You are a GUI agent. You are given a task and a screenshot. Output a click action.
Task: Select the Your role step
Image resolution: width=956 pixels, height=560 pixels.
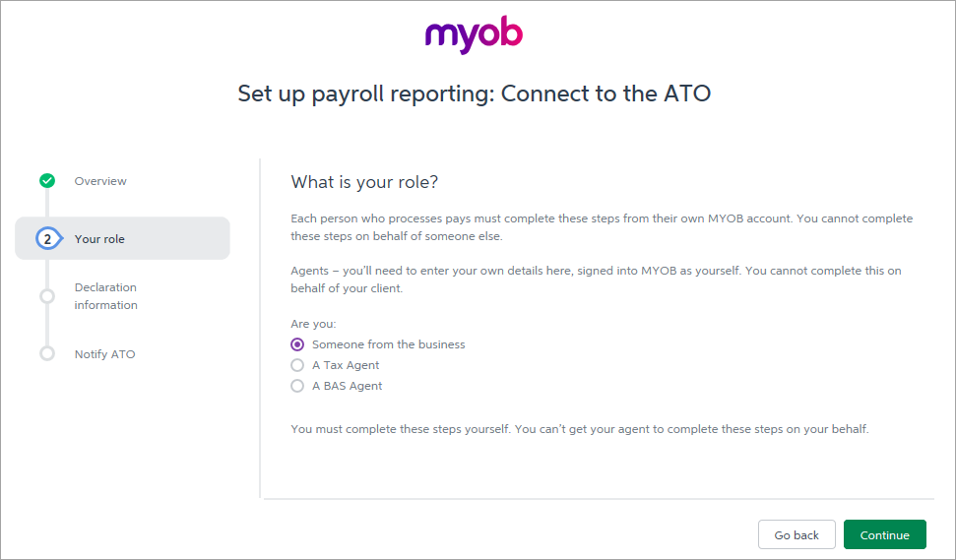click(122, 238)
